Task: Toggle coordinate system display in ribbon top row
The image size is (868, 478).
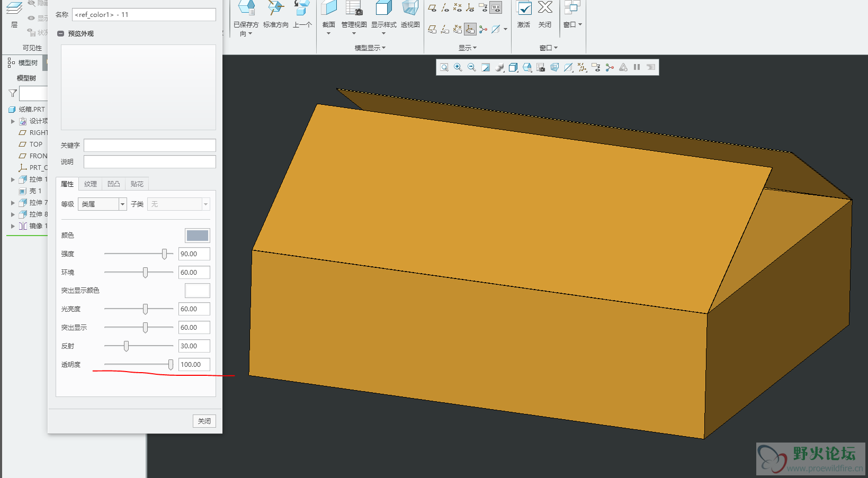Action: click(x=470, y=7)
